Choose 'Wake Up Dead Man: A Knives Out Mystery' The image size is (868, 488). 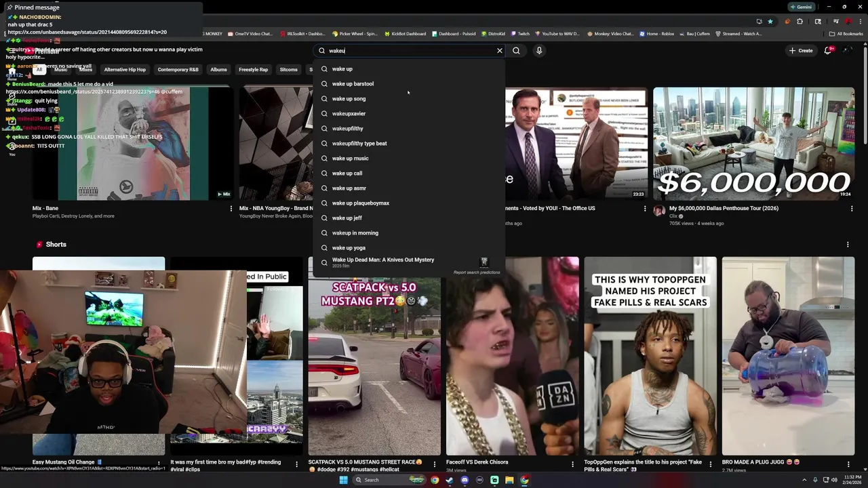(x=409, y=262)
